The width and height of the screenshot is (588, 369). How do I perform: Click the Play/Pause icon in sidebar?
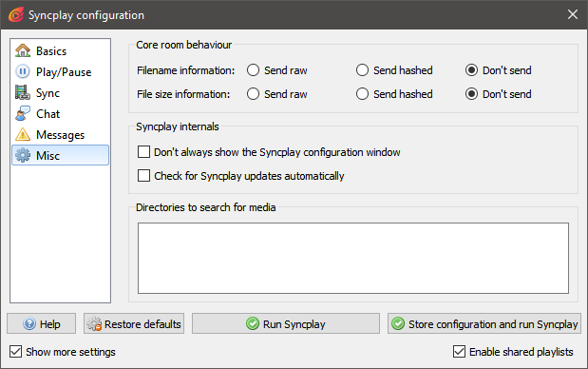(23, 71)
